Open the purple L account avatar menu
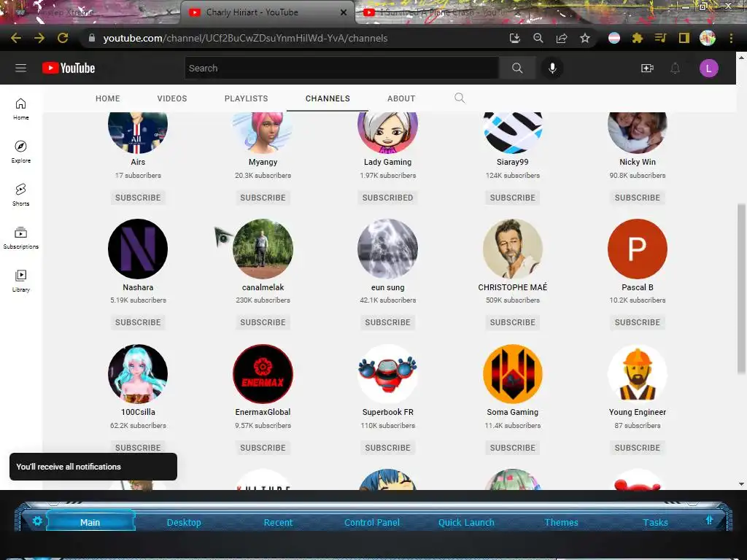The image size is (747, 560). pos(708,68)
